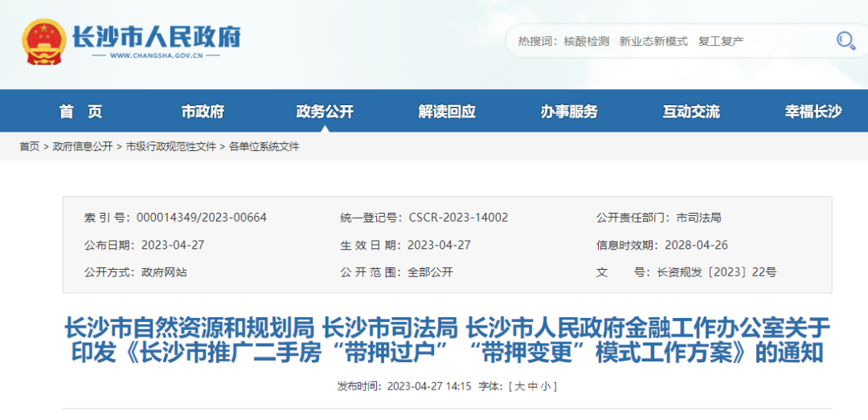Click the notice headline about 带押过户
Screen dimensions: 868x420
point(448,340)
